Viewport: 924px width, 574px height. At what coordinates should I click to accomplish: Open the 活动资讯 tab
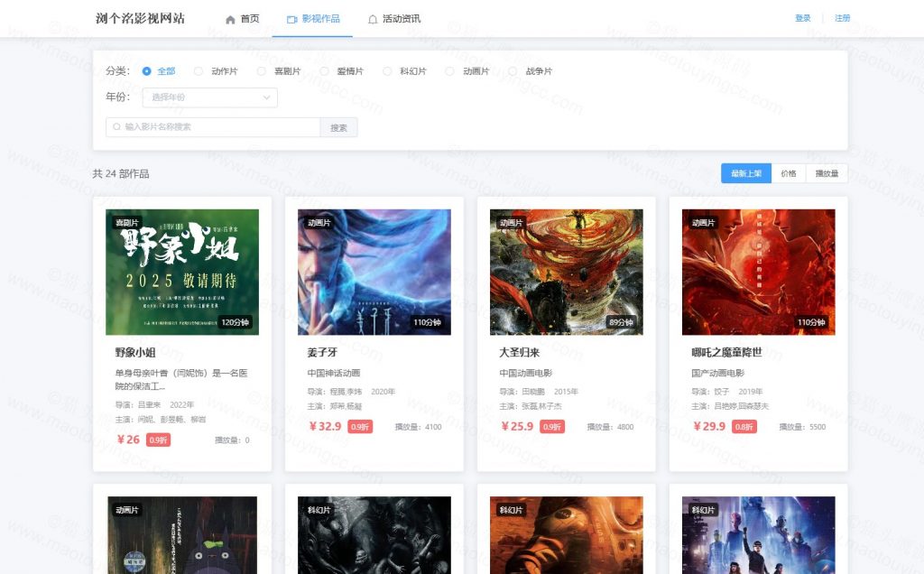pos(393,19)
